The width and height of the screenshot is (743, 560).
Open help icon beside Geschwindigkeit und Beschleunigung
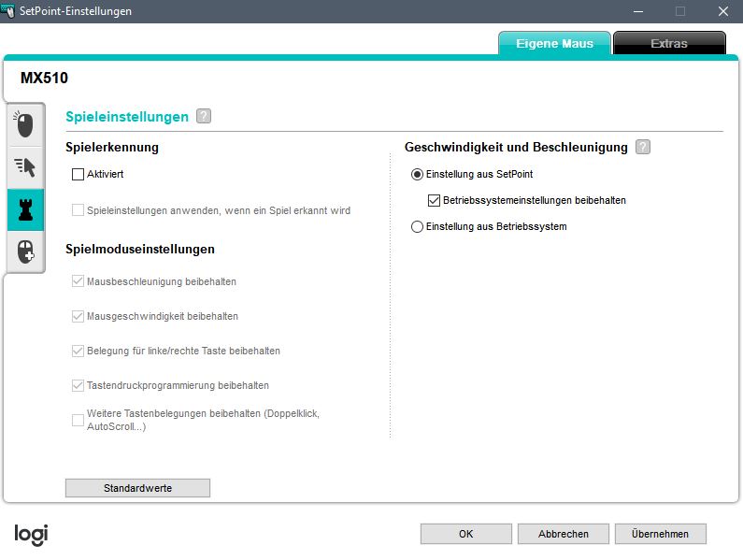coord(643,147)
